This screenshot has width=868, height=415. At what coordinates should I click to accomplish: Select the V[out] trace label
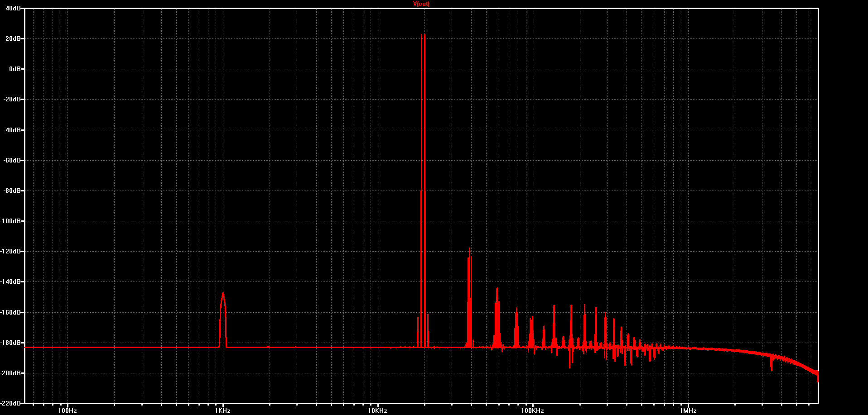tap(421, 4)
